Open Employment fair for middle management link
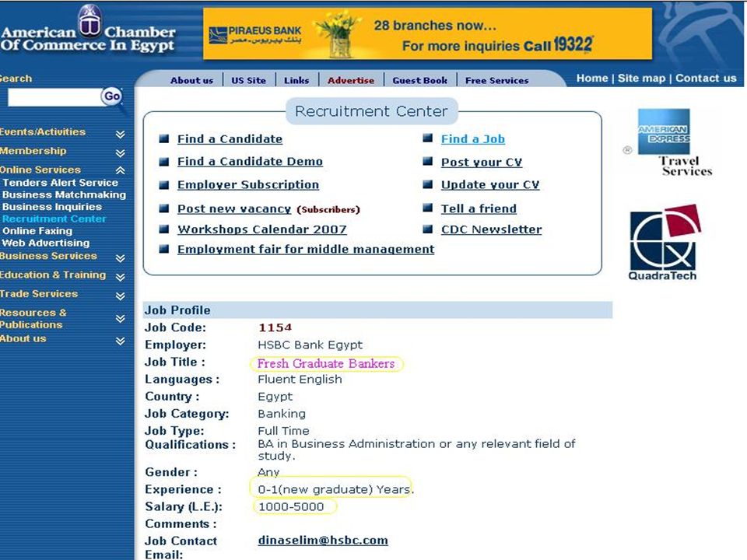The width and height of the screenshot is (747, 560). pos(305,249)
